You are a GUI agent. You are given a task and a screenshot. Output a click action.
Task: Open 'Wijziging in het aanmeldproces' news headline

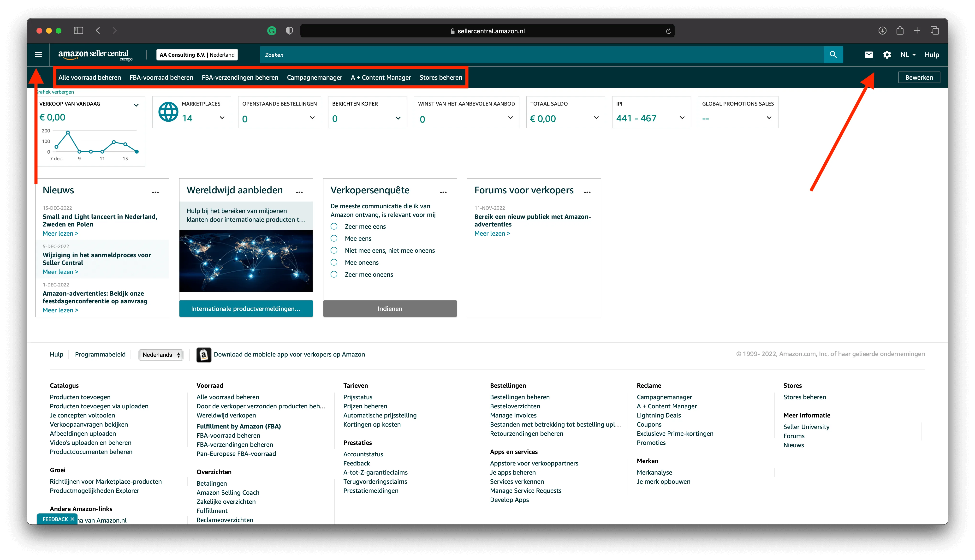(96, 259)
